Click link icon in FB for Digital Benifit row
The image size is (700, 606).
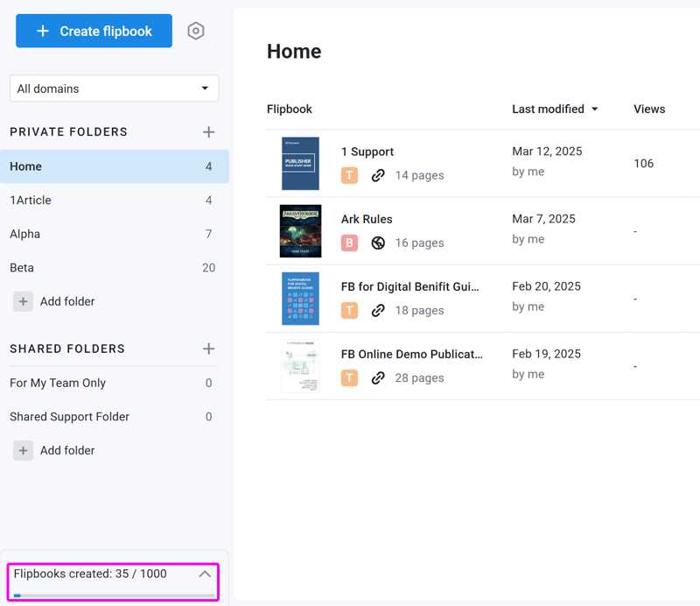(378, 310)
